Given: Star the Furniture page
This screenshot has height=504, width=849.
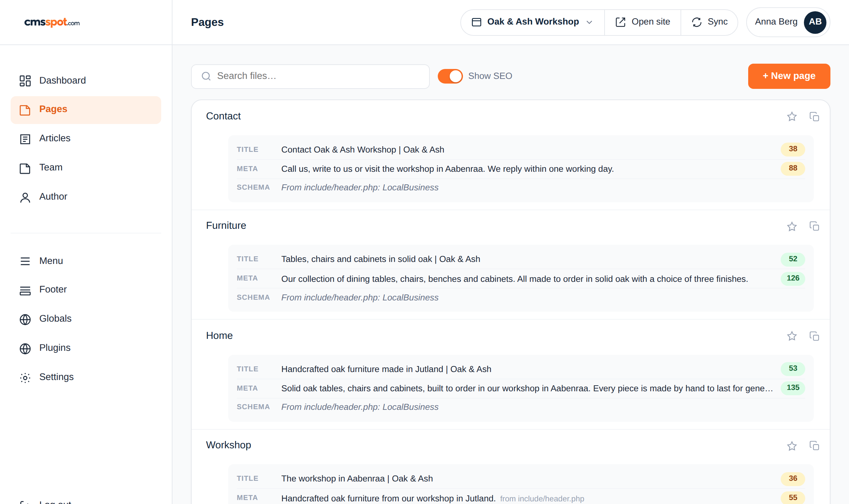Looking at the screenshot, I should [x=792, y=226].
